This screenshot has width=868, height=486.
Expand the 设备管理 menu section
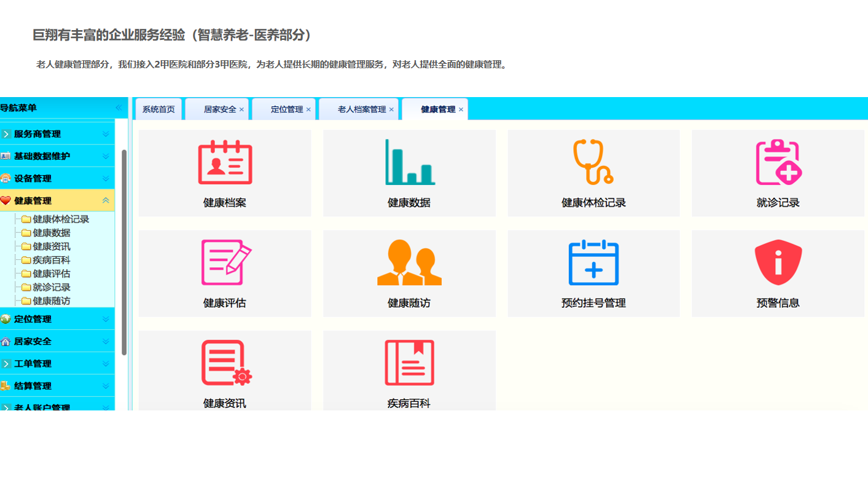click(x=106, y=178)
